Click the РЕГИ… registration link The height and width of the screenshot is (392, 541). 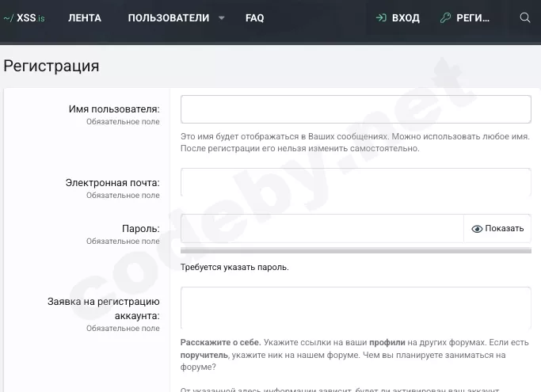click(473, 18)
